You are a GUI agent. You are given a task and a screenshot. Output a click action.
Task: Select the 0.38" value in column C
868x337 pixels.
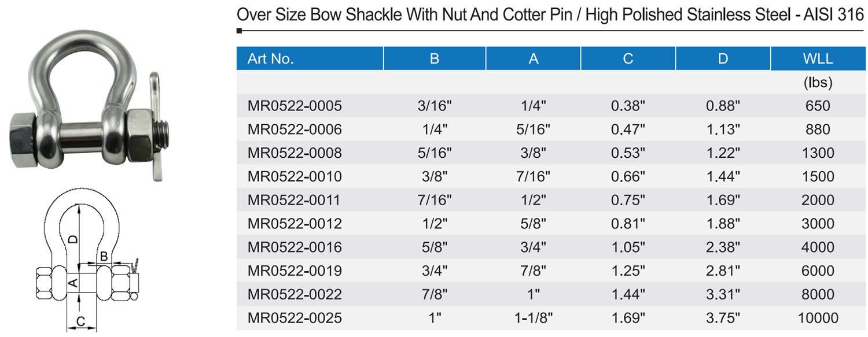click(x=628, y=106)
